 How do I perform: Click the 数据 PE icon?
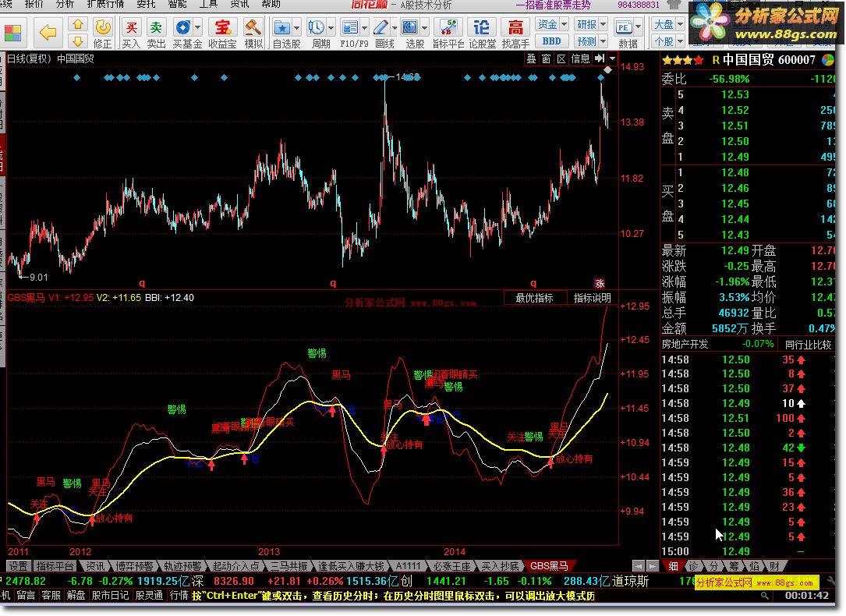tap(623, 27)
